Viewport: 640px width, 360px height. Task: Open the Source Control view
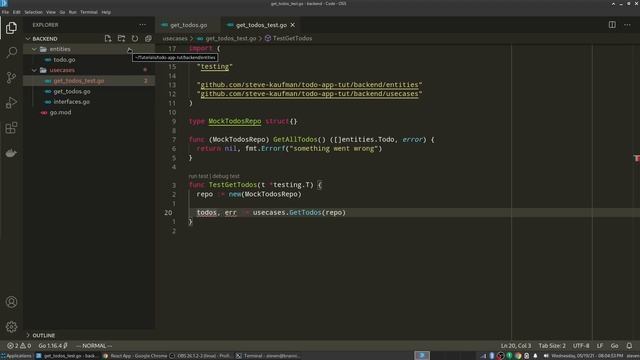11,78
